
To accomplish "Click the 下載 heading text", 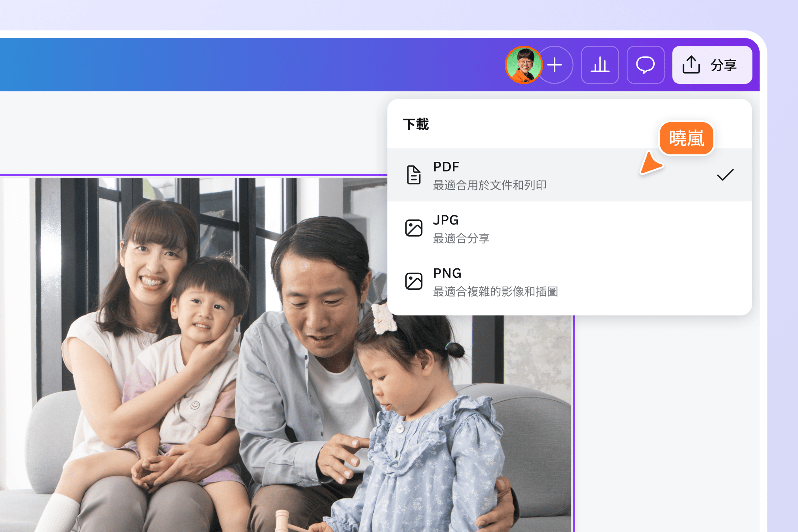I will [416, 125].
